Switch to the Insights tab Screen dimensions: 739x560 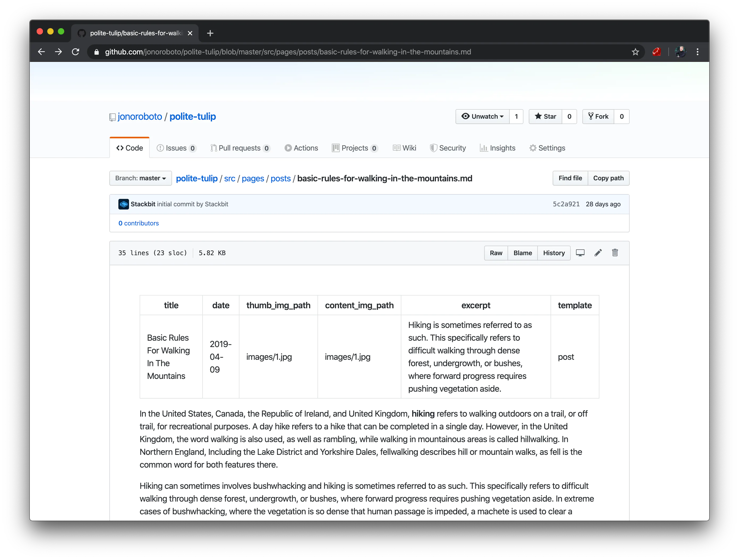click(497, 148)
